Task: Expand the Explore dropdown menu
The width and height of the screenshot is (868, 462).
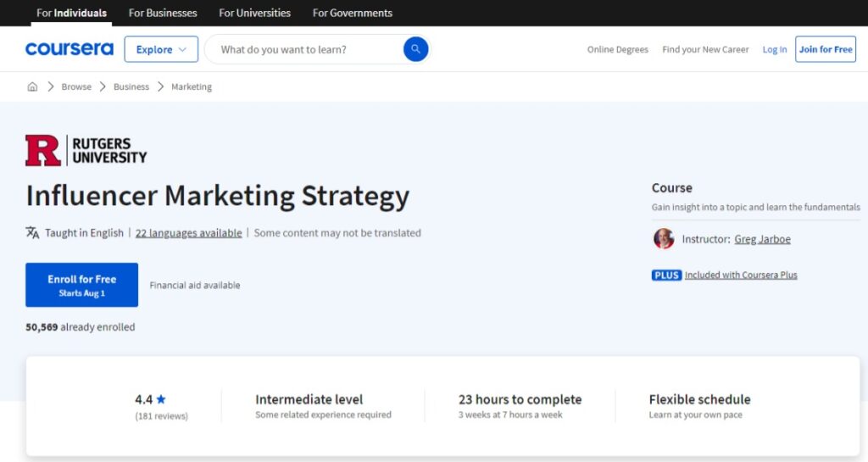Action: click(x=161, y=49)
